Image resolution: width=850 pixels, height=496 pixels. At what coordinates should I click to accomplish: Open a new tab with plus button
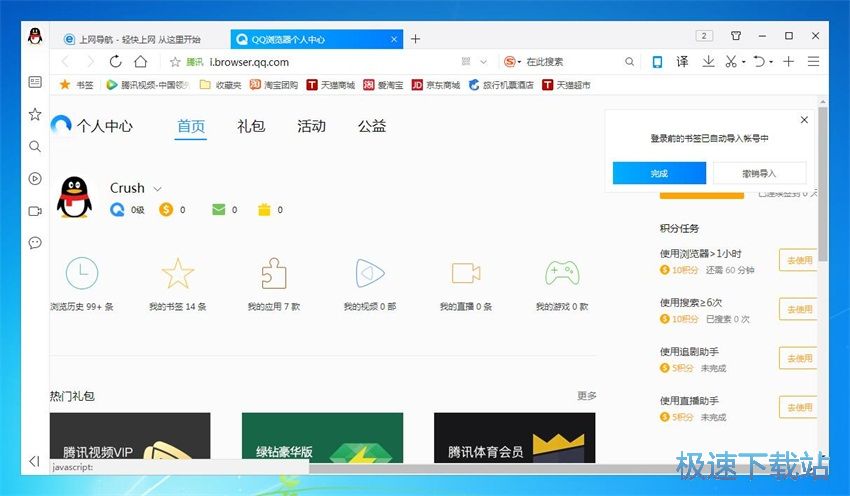tap(415, 39)
